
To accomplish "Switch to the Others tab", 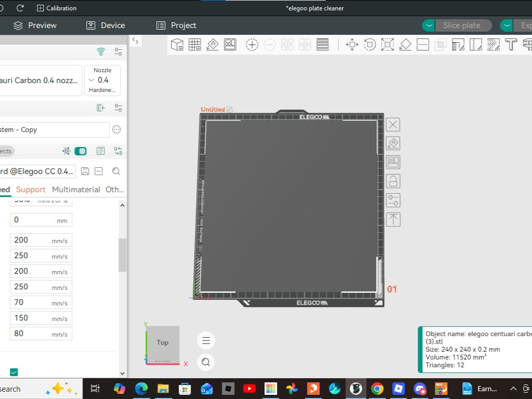I will coord(115,190).
